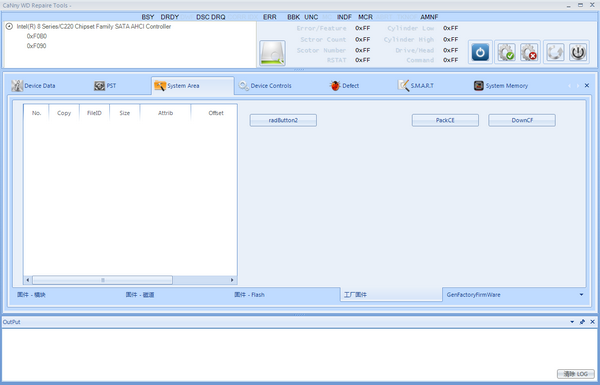Click the Offset column header

click(214, 113)
